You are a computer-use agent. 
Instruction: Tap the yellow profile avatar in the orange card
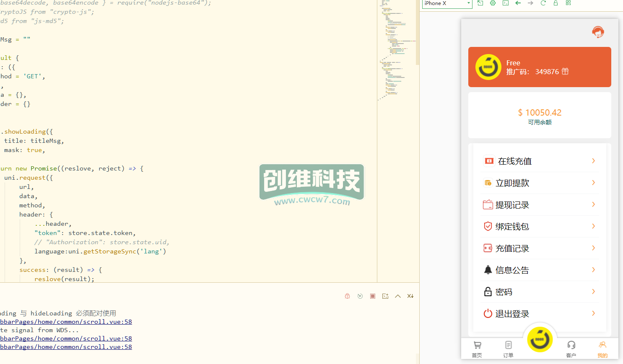coord(488,67)
